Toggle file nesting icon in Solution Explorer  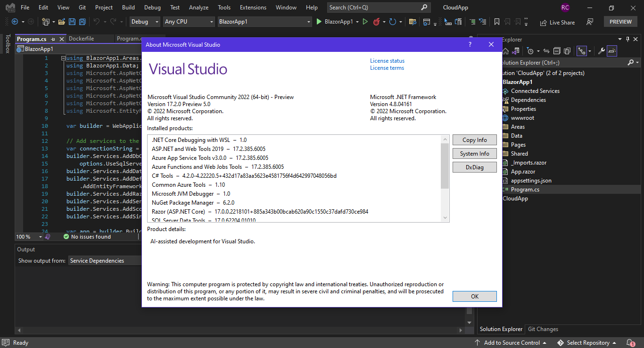point(582,51)
